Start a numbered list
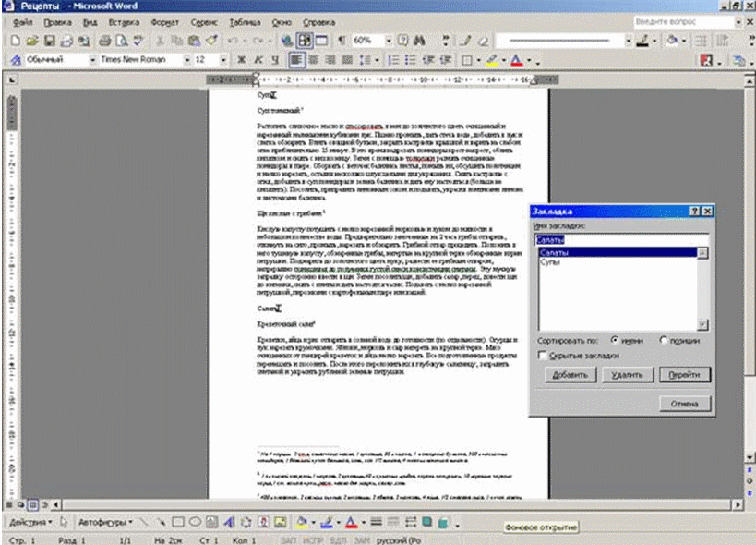The width and height of the screenshot is (756, 545). click(393, 60)
